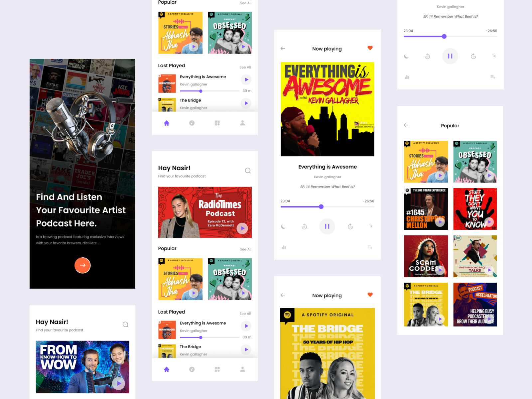Play The Joe Rogan Experience #1645 in the Popular grid
This screenshot has height=399, width=532.
tap(440, 222)
